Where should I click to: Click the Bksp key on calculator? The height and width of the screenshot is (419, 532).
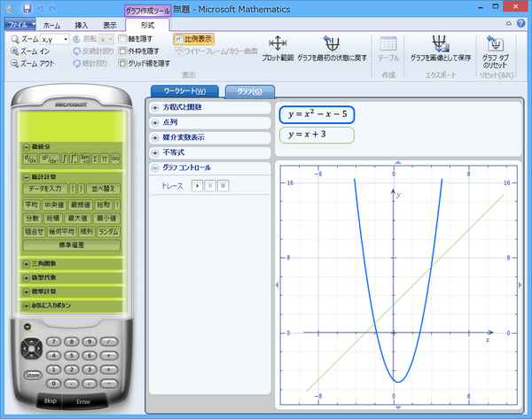coord(51,400)
